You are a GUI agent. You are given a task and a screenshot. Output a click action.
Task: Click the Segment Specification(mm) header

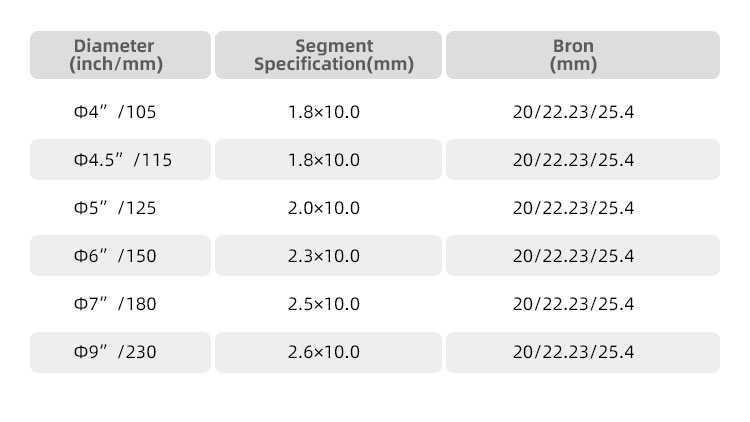click(x=328, y=55)
